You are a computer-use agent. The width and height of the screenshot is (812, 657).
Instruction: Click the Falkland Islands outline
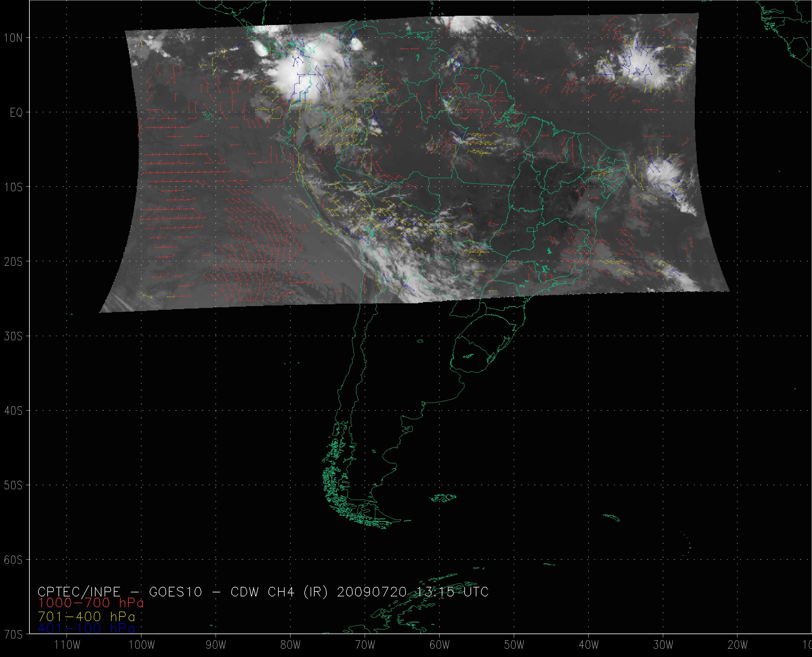(x=444, y=498)
